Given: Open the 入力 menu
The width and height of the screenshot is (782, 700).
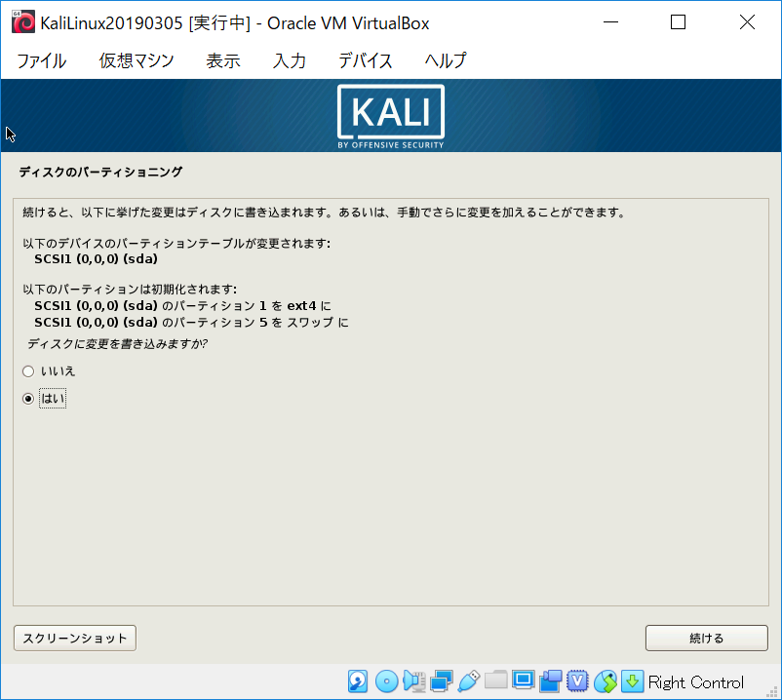Looking at the screenshot, I should (290, 60).
